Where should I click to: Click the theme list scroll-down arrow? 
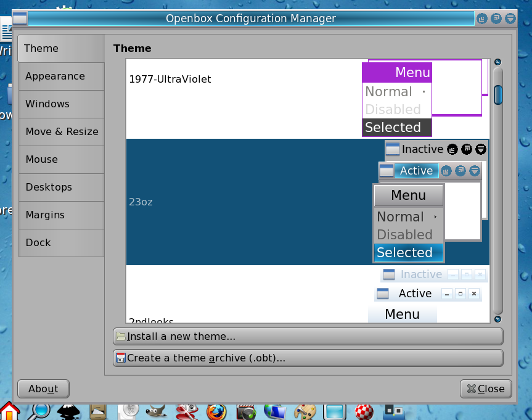(x=497, y=319)
